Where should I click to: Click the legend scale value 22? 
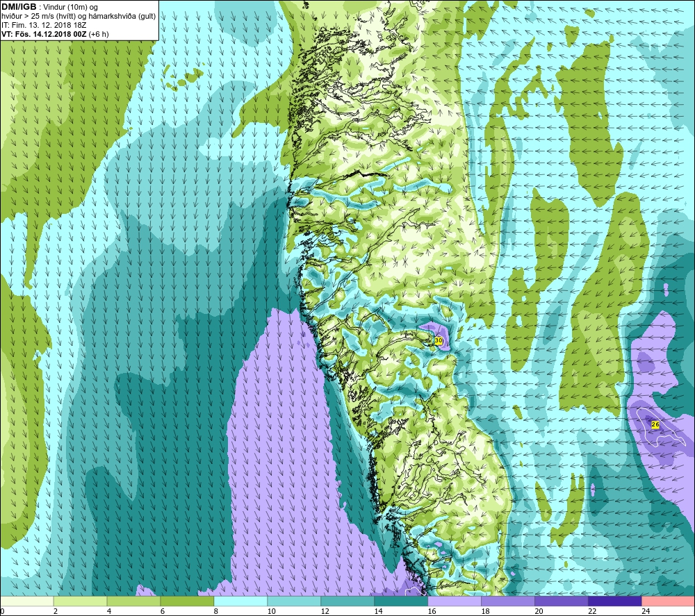point(592,611)
